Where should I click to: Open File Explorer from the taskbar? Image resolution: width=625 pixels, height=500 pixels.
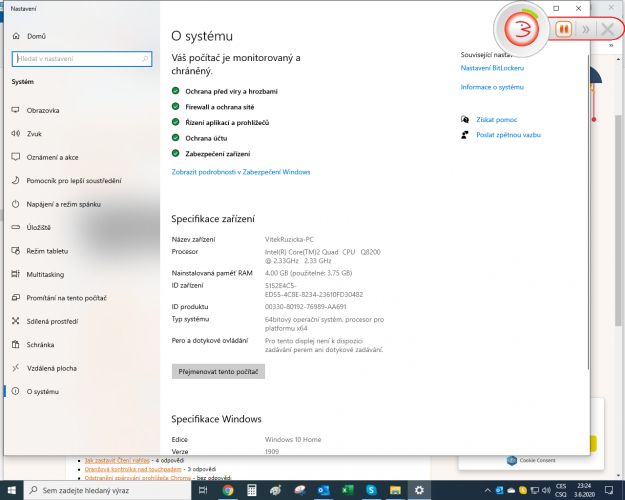tap(395, 490)
